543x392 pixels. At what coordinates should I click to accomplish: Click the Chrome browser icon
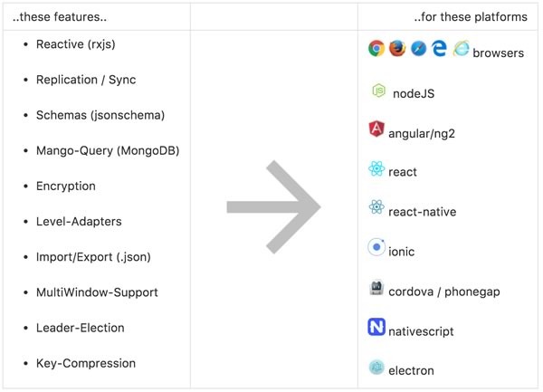[376, 48]
